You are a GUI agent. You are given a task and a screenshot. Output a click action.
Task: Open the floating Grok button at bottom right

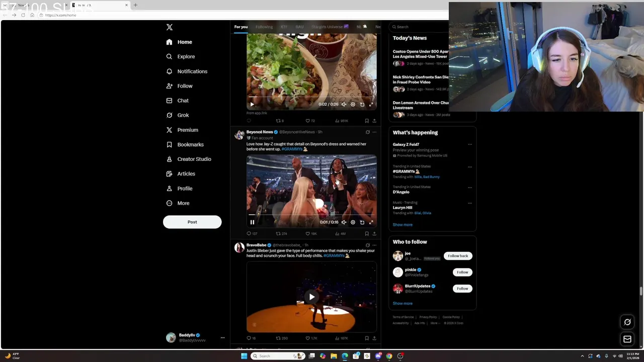click(x=627, y=322)
